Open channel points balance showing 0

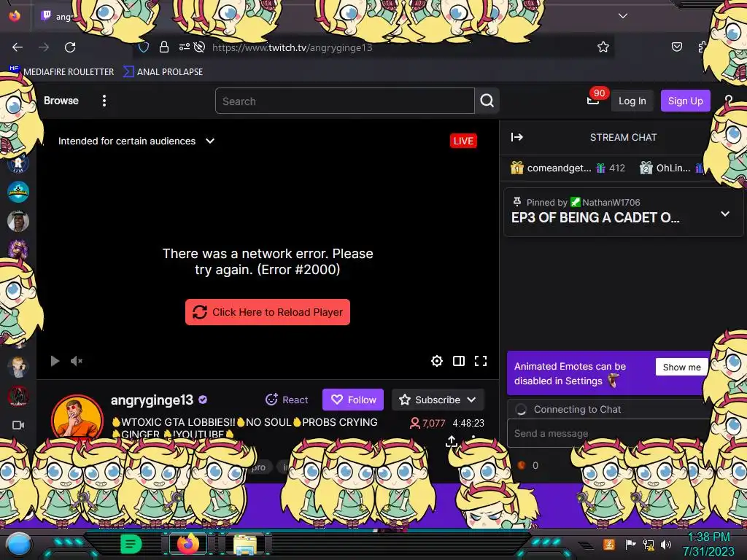coord(528,465)
